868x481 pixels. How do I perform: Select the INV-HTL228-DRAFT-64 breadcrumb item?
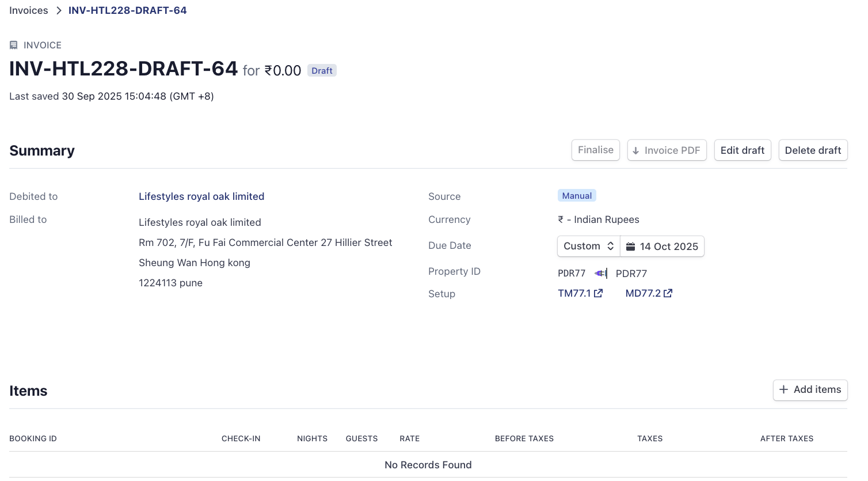[127, 10]
